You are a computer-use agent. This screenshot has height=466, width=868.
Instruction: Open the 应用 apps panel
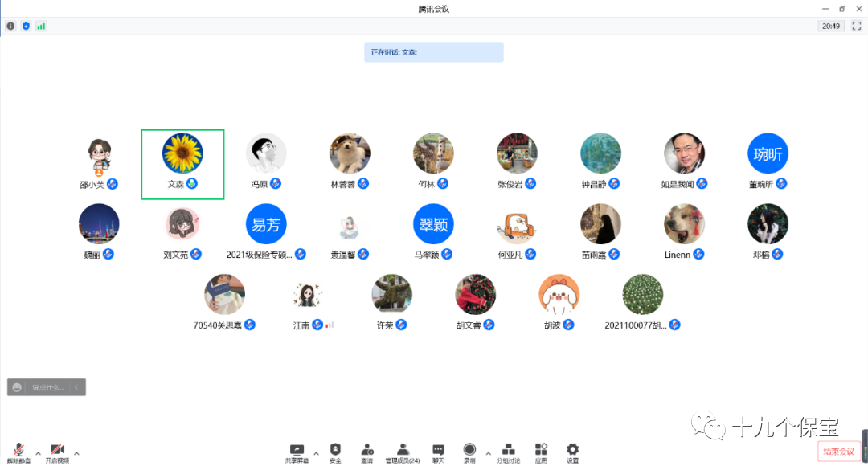click(541, 452)
